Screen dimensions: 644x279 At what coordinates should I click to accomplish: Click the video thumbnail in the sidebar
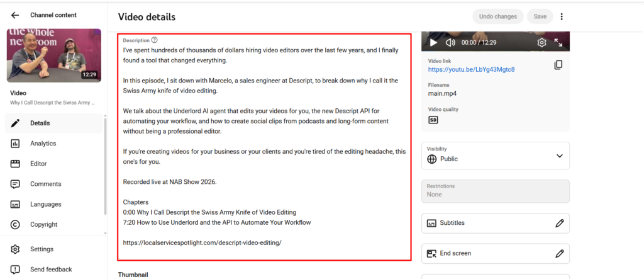[x=54, y=55]
